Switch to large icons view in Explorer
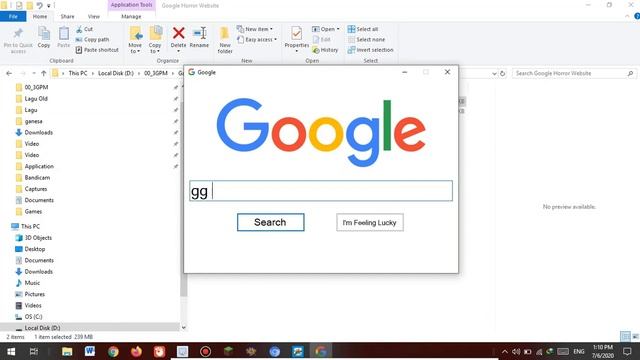Screen dimensions: 640x360 (x=635, y=337)
